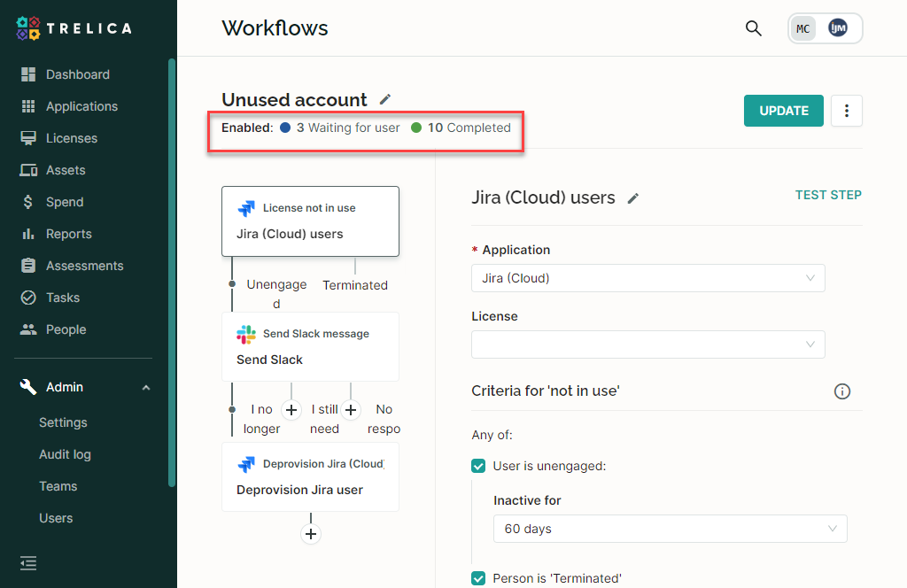Open Applications page
Image resolution: width=907 pixels, height=588 pixels.
82,106
